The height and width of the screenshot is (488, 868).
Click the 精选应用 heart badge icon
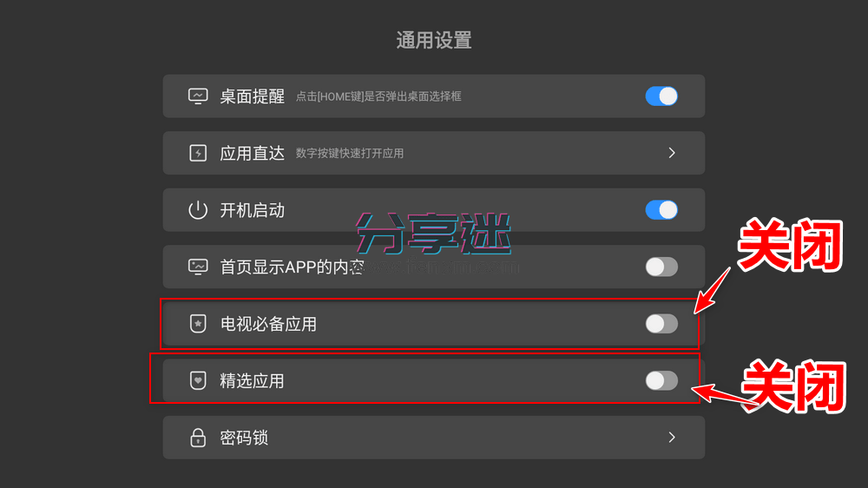pos(198,380)
